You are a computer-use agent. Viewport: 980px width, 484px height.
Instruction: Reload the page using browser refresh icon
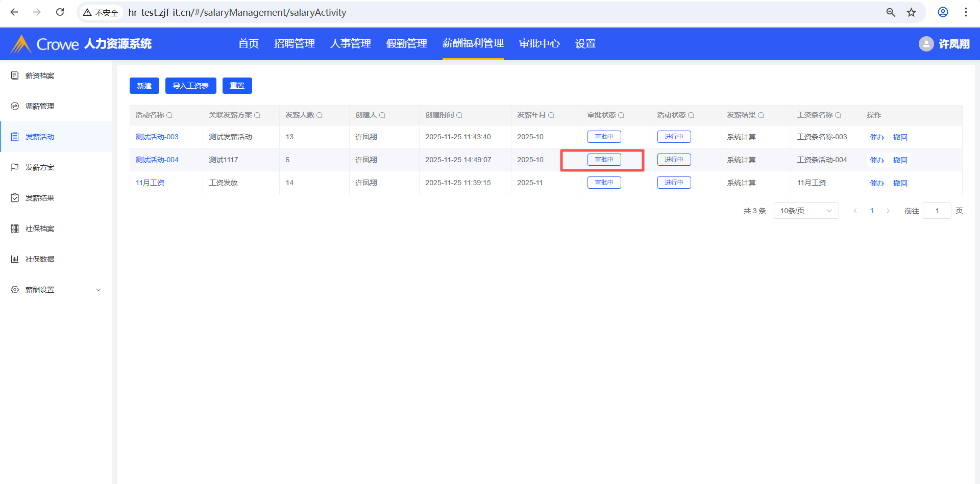(x=60, y=12)
